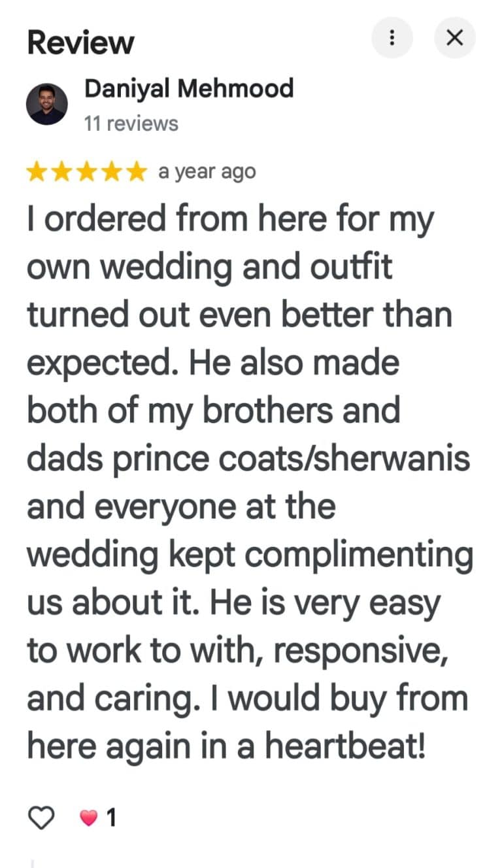This screenshot has width=502, height=868.
Task: Open the Daniyal Mehmood name link
Action: click(189, 88)
